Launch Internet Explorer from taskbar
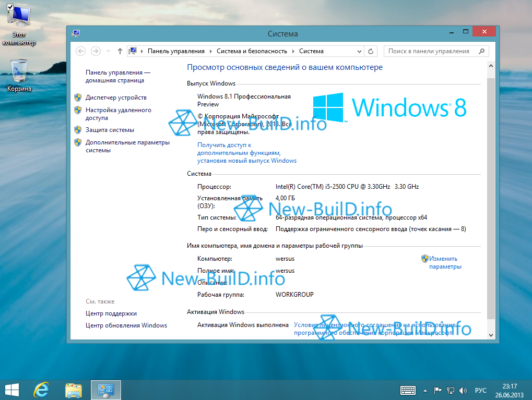 pyautogui.click(x=41, y=390)
